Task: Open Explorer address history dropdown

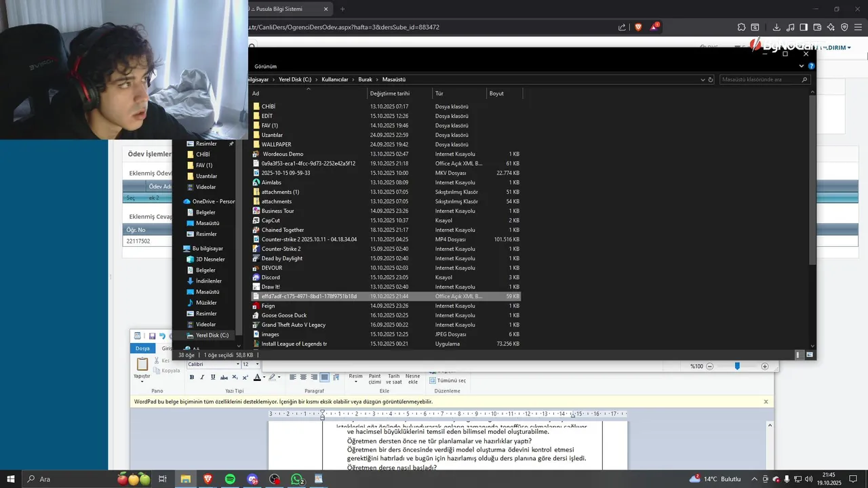Action: pos(703,79)
